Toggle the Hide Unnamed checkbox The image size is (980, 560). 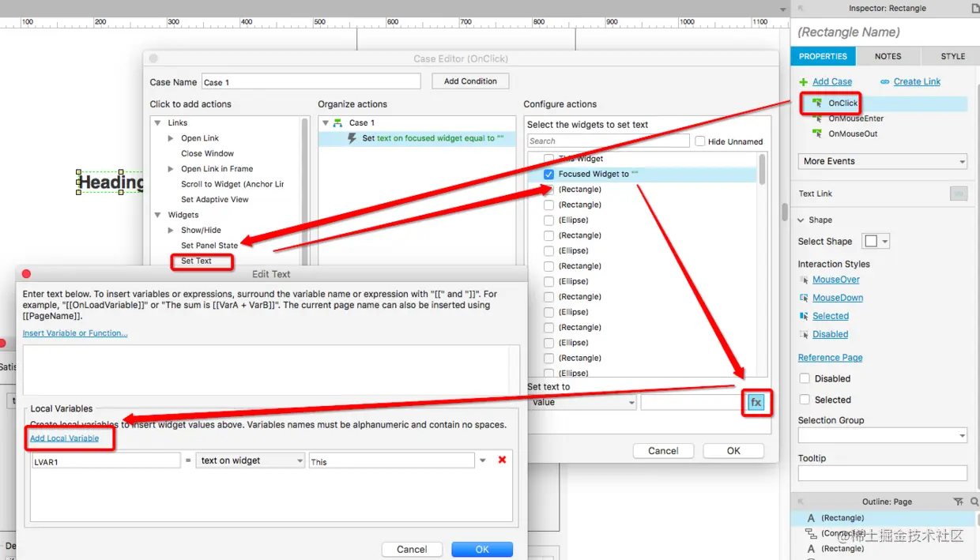(699, 141)
